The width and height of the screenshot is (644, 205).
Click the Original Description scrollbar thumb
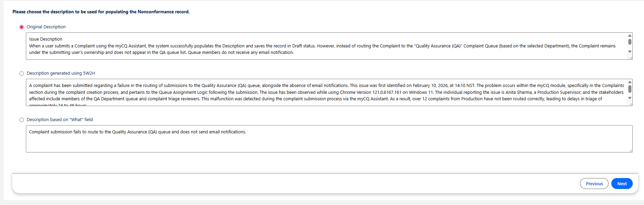click(x=630, y=42)
